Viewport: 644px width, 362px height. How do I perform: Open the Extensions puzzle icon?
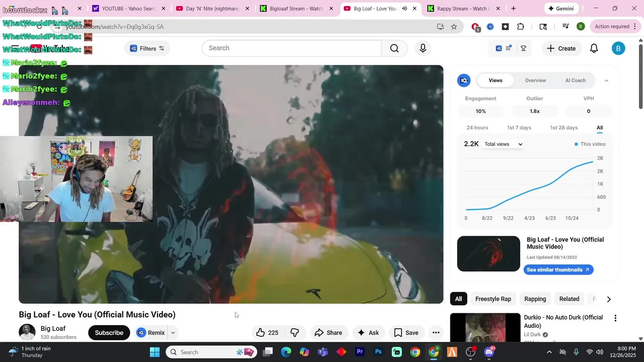pos(520,27)
